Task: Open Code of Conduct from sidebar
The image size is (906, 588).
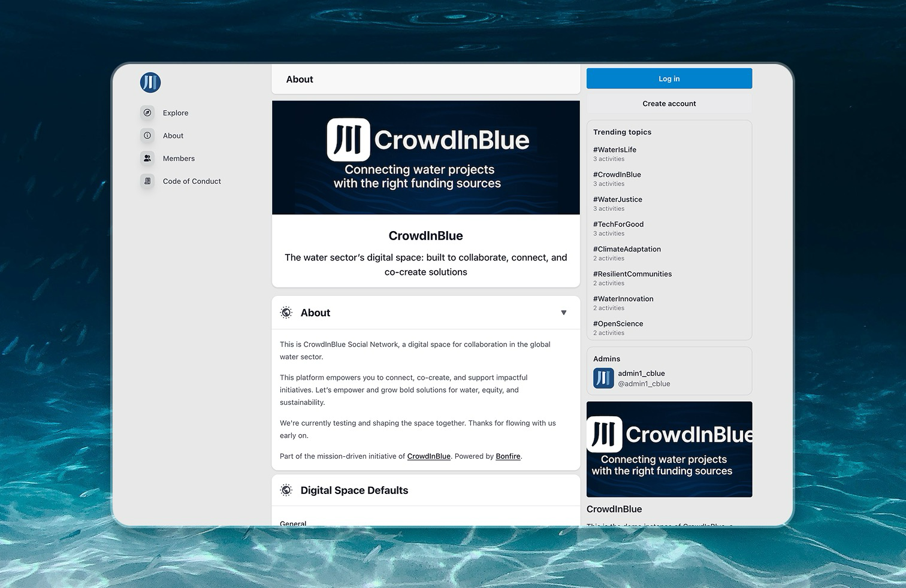Action: [192, 181]
